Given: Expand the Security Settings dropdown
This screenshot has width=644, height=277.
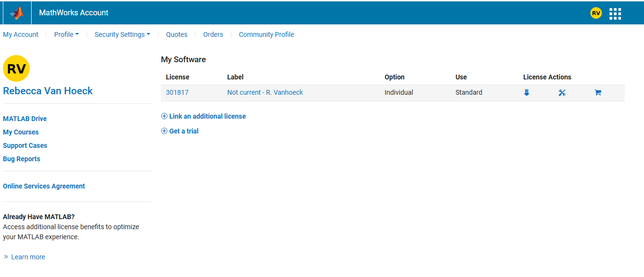Looking at the screenshot, I should click(x=122, y=34).
